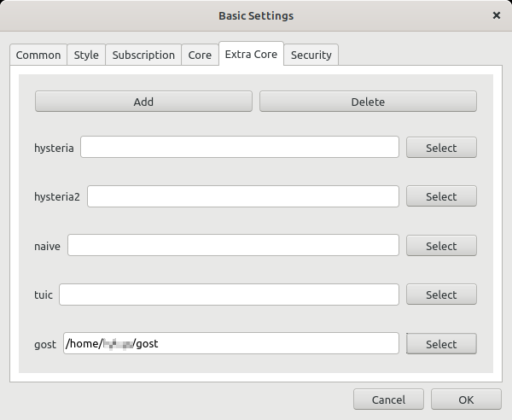This screenshot has height=420, width=512.
Task: Choose Select beside the naive field
Action: pos(441,246)
